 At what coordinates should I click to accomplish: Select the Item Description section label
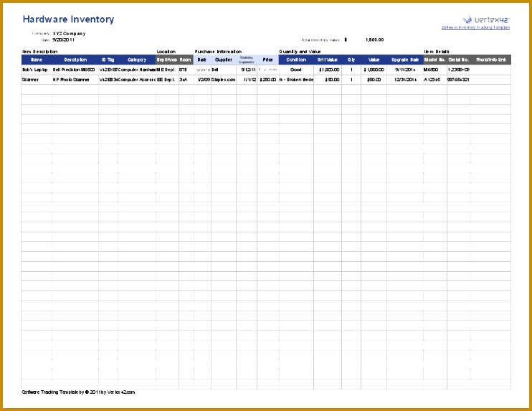(39, 52)
